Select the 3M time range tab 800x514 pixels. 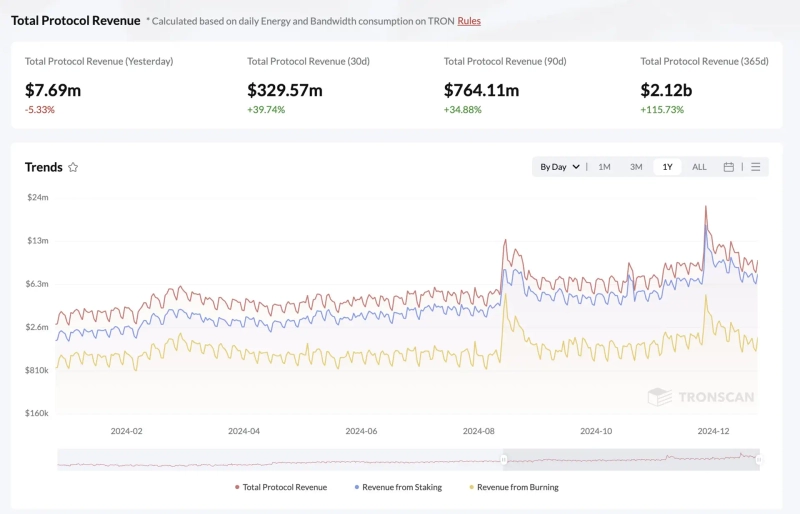[x=636, y=167]
